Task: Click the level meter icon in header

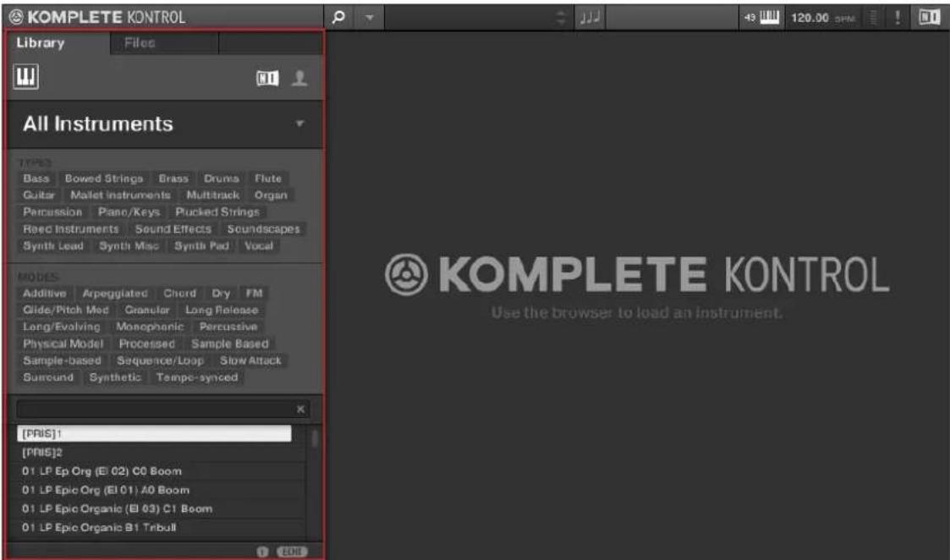Action: (874, 17)
